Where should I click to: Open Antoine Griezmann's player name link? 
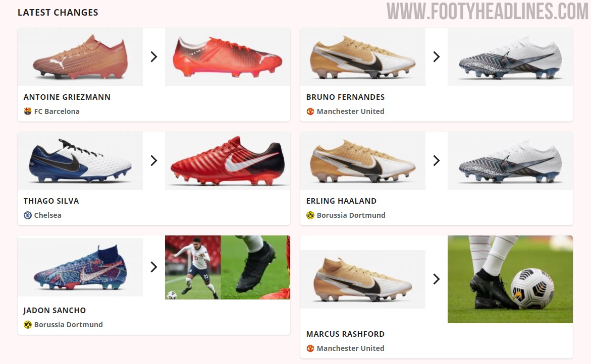tap(67, 97)
